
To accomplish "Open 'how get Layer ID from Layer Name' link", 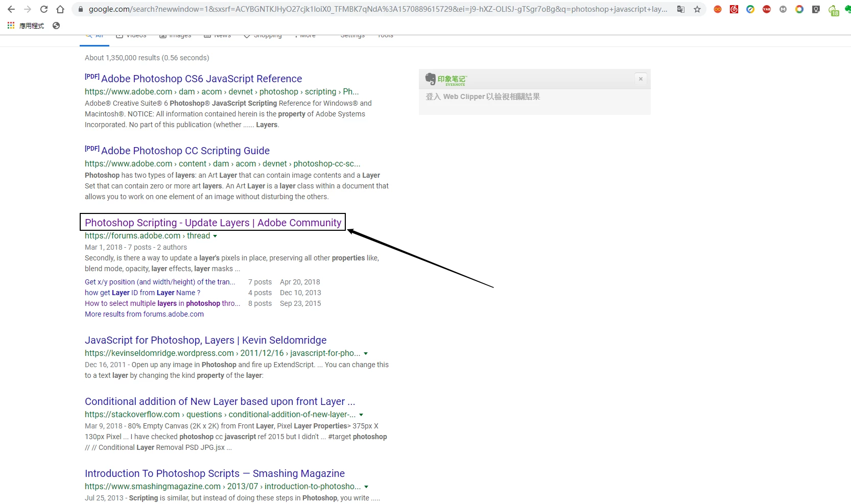I will [143, 293].
